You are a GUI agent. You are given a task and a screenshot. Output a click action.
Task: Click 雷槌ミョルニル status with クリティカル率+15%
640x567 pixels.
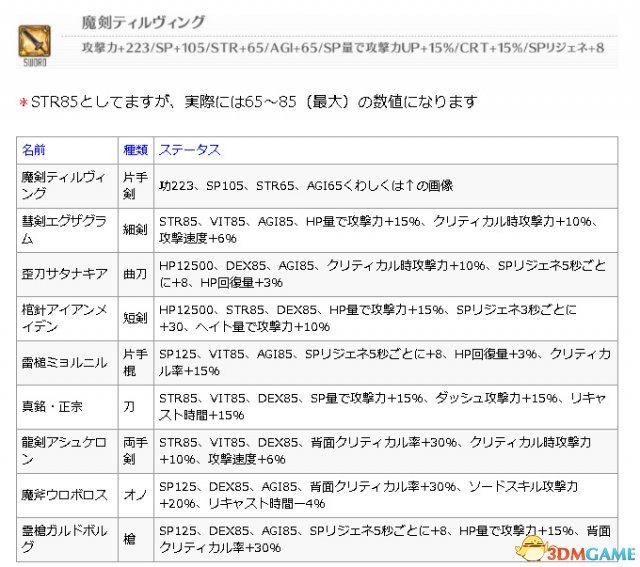(386, 362)
